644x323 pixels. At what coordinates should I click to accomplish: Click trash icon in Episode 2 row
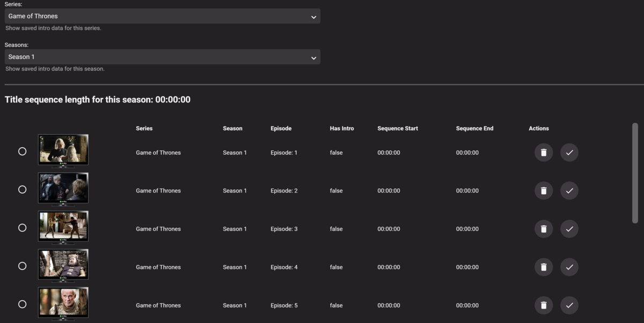pyautogui.click(x=543, y=190)
